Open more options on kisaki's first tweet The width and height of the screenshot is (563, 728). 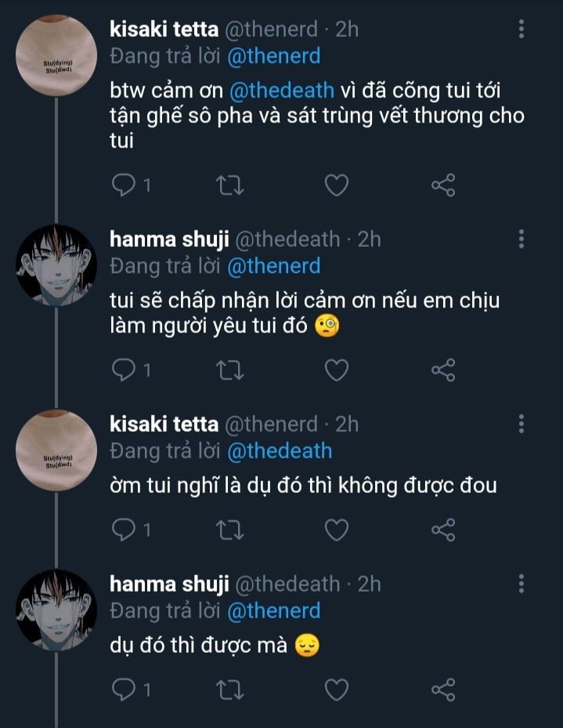[x=522, y=30]
